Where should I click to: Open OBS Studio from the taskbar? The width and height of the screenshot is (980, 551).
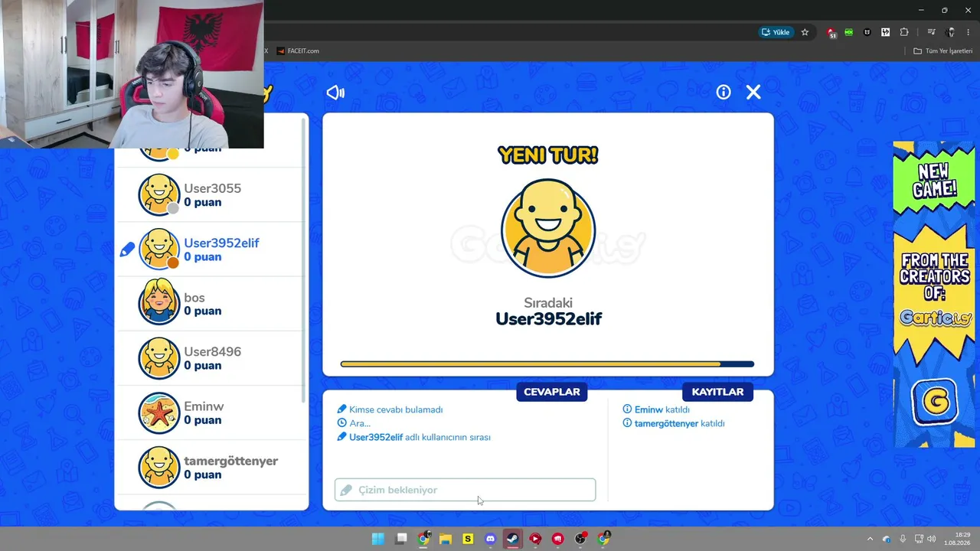click(580, 539)
